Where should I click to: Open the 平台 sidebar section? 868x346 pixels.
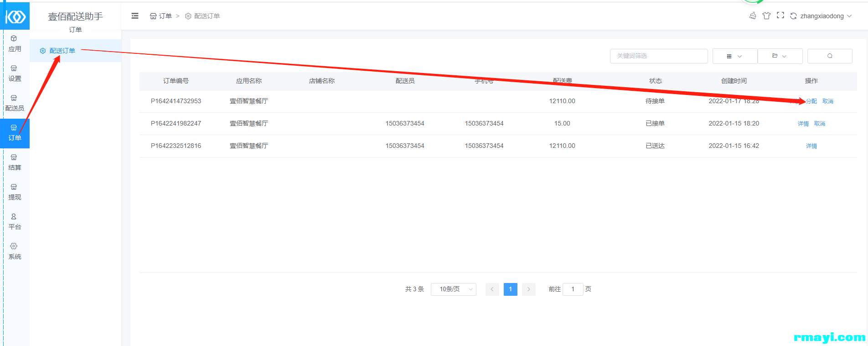[x=15, y=222]
